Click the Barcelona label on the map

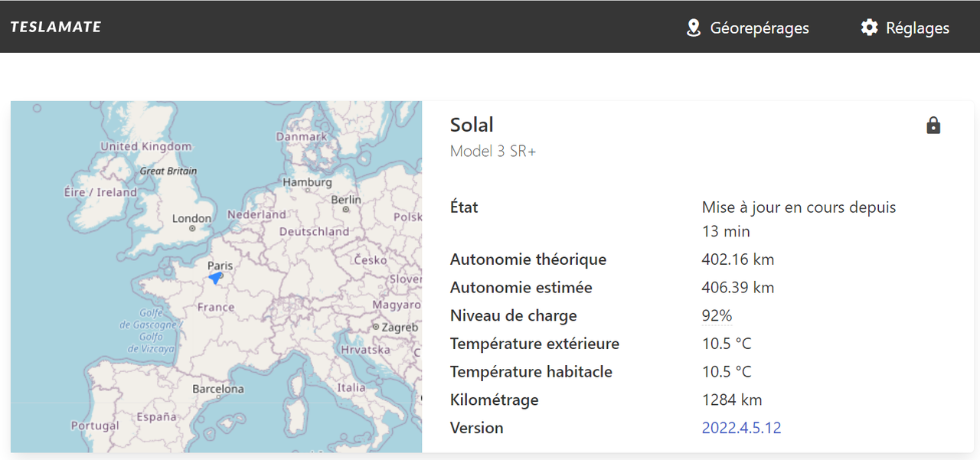pyautogui.click(x=218, y=389)
